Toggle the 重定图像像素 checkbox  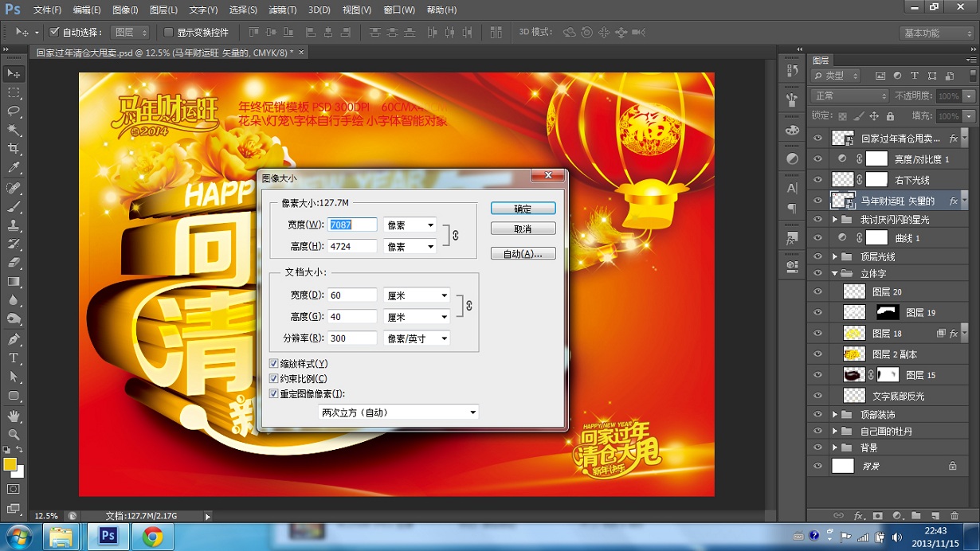(x=274, y=394)
